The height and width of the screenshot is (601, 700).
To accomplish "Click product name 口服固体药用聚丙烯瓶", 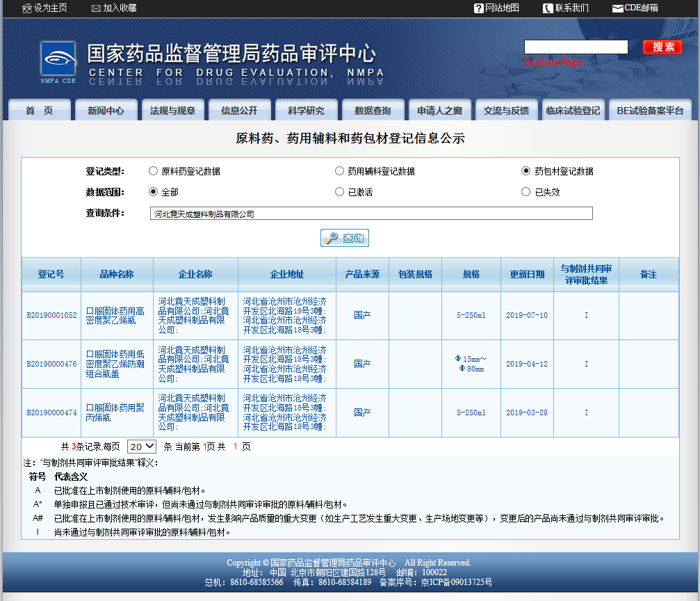I will [115, 413].
